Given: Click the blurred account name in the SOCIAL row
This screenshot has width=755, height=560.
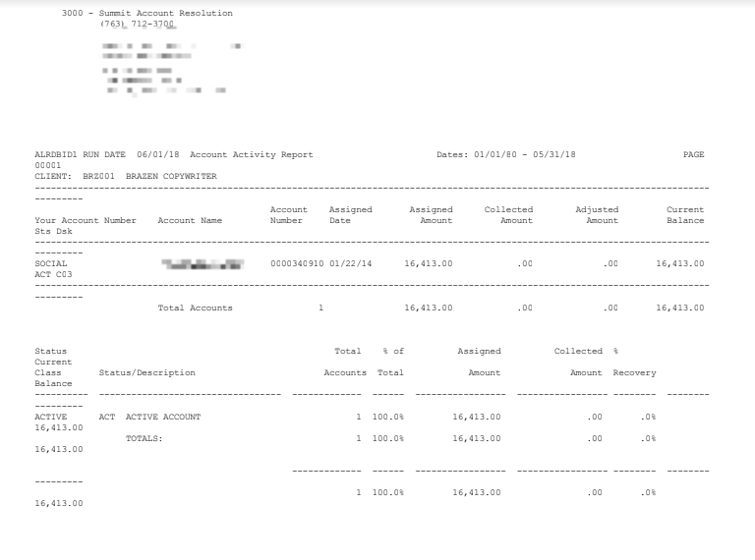Looking at the screenshot, I should pos(203,264).
